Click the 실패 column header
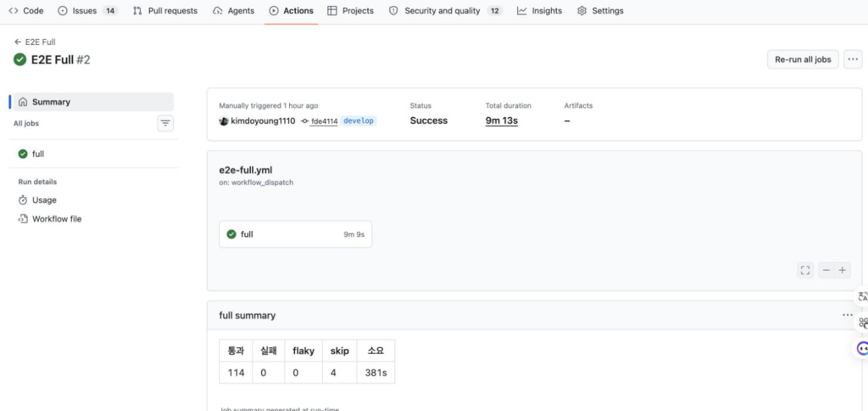This screenshot has width=868, height=411. click(269, 351)
